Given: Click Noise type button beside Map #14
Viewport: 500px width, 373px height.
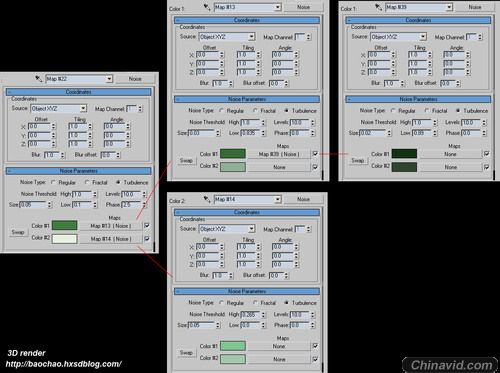Looking at the screenshot, I should (x=303, y=199).
